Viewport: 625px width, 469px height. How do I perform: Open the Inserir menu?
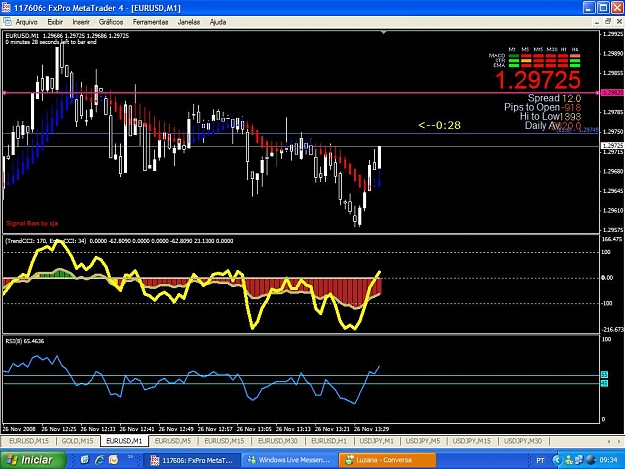coord(81,22)
